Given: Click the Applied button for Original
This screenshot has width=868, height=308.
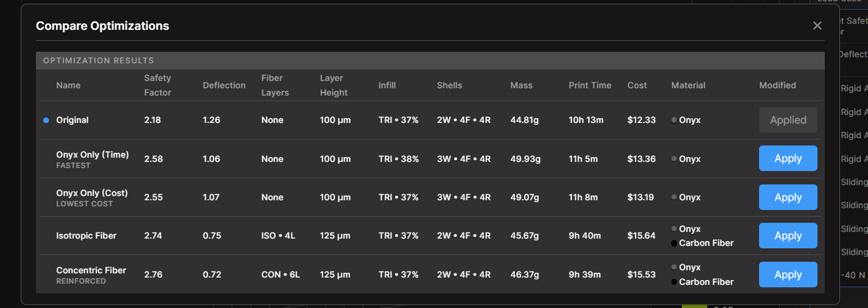Looking at the screenshot, I should [788, 120].
